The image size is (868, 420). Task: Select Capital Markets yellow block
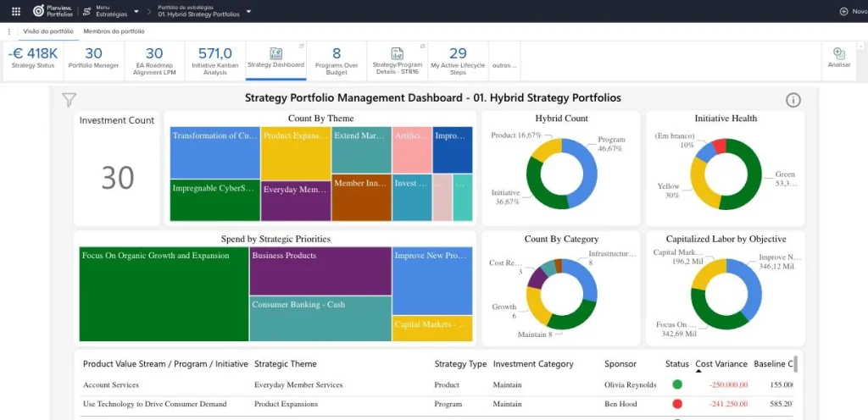[432, 329]
